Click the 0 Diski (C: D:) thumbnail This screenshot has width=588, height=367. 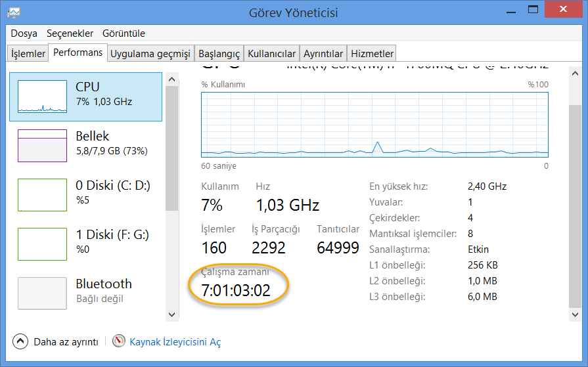point(42,195)
